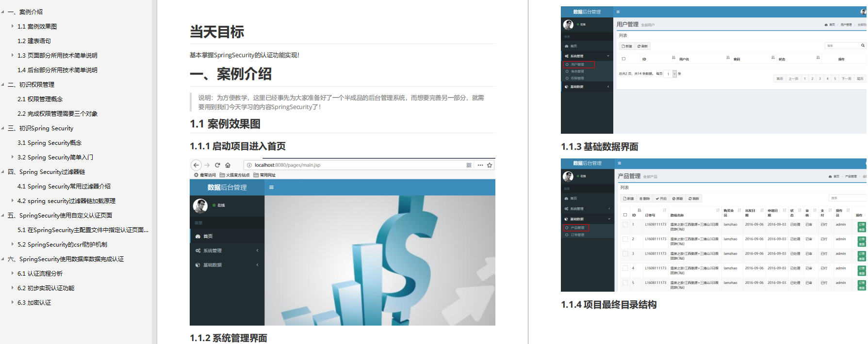The height and width of the screenshot is (344, 868).
Task: Click 屏蔽 button in 产品管理 toolbar
Action: point(678,199)
